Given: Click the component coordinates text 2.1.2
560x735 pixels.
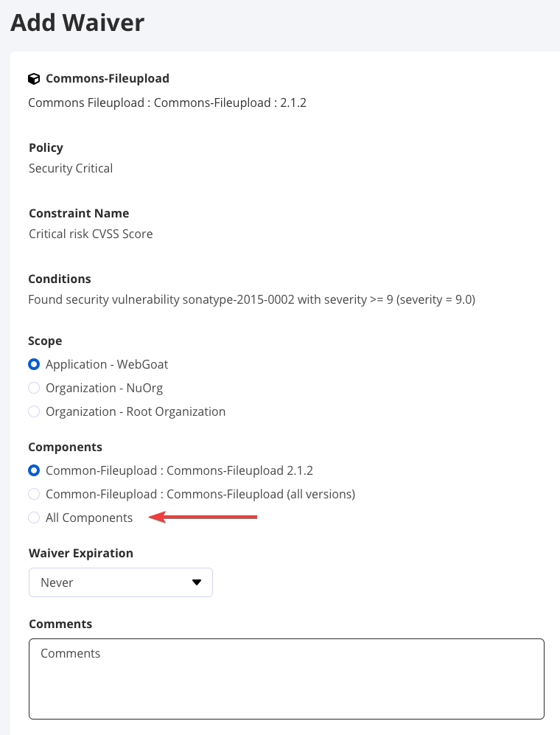Looking at the screenshot, I should 290,102.
